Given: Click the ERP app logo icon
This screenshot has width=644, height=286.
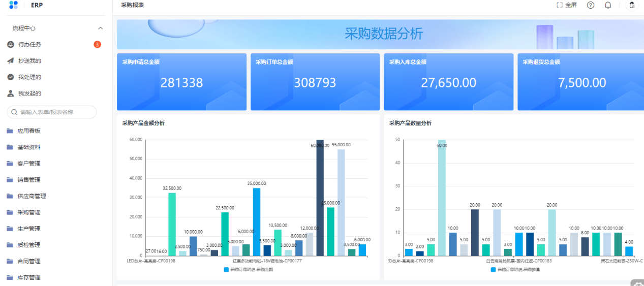Looking at the screenshot, I should [x=13, y=5].
